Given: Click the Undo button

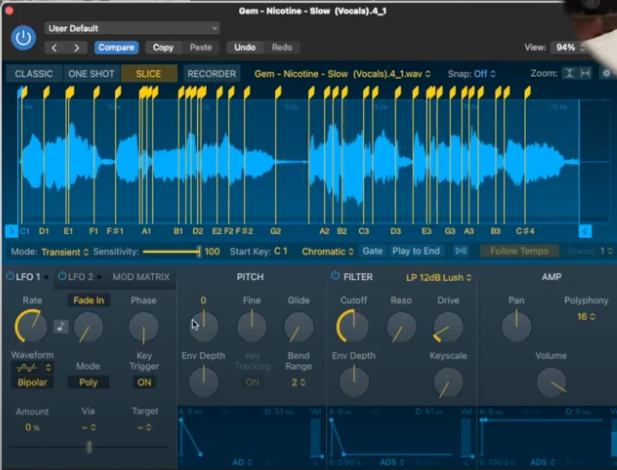Looking at the screenshot, I should pos(245,48).
